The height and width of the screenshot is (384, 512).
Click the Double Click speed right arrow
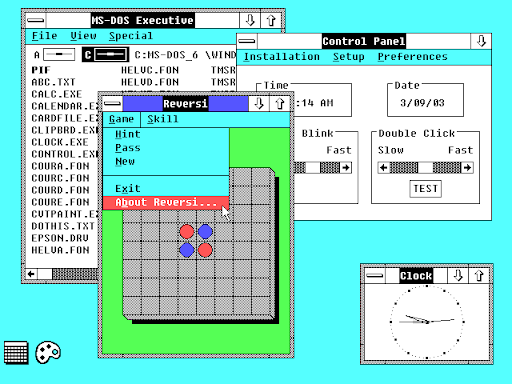pyautogui.click(x=467, y=167)
